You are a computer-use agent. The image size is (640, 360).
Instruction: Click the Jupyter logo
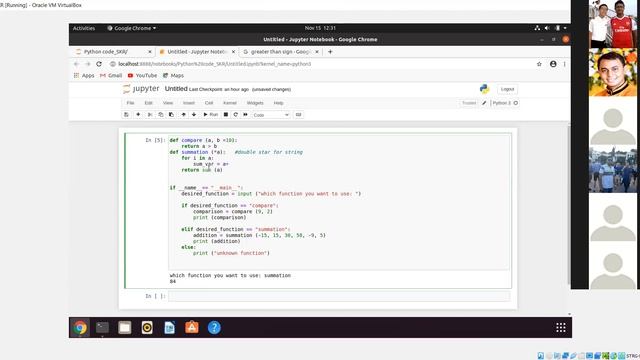click(x=141, y=89)
